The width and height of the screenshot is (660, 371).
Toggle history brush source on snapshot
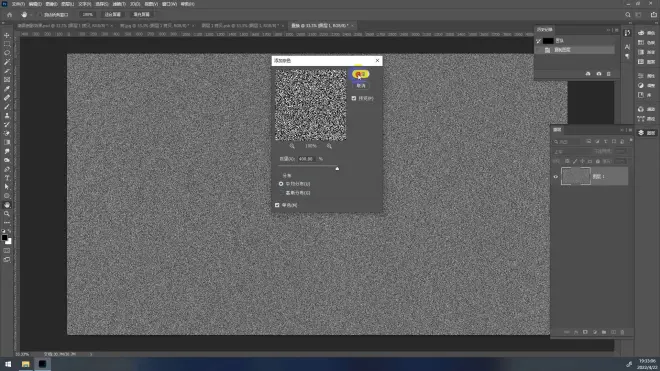coord(538,41)
